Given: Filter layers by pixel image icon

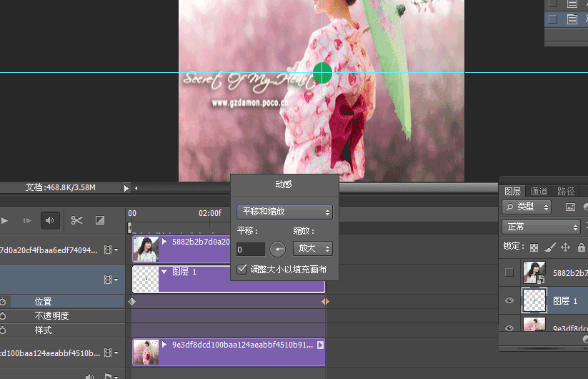Looking at the screenshot, I should 570,207.
